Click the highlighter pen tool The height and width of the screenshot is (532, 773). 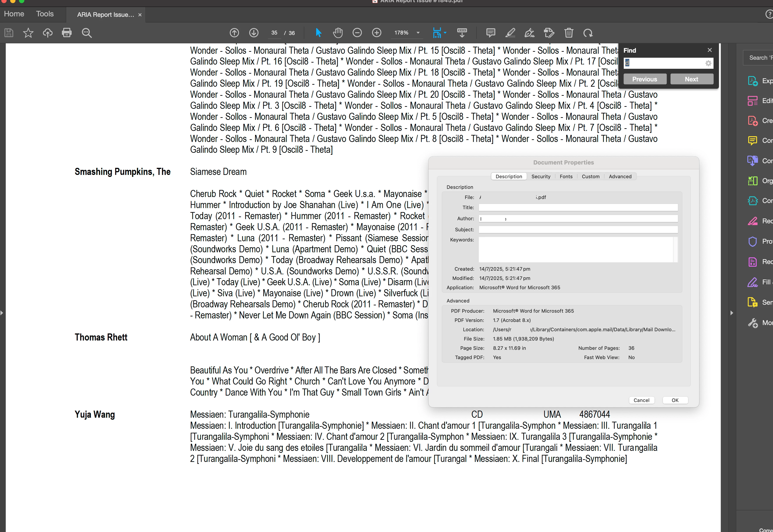point(510,33)
